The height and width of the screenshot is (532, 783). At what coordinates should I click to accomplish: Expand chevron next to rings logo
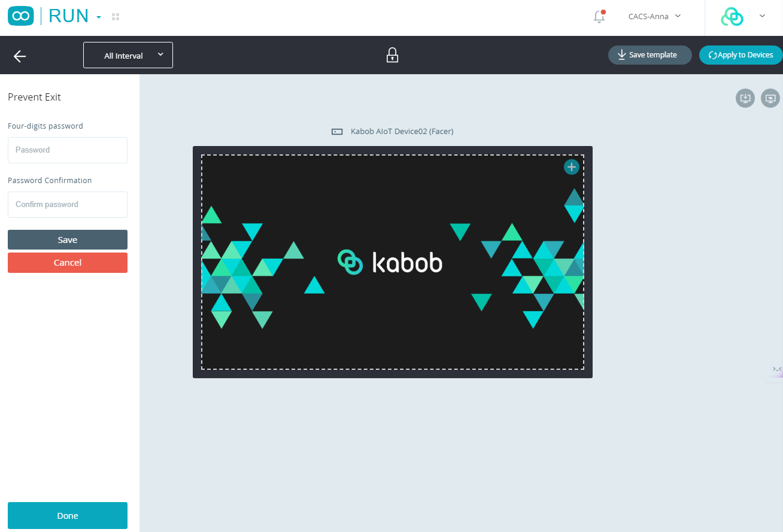tap(762, 16)
